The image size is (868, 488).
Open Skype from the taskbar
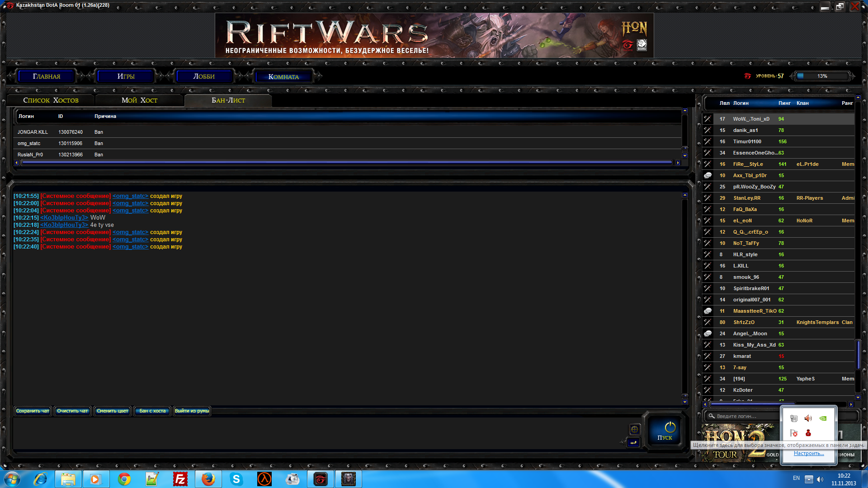point(236,479)
